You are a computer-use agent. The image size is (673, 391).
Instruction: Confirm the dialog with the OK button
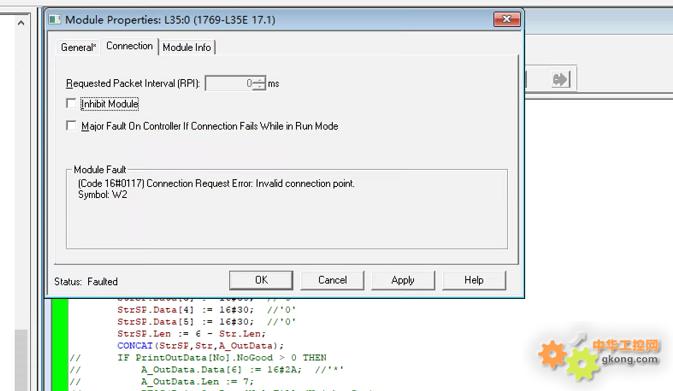click(261, 280)
